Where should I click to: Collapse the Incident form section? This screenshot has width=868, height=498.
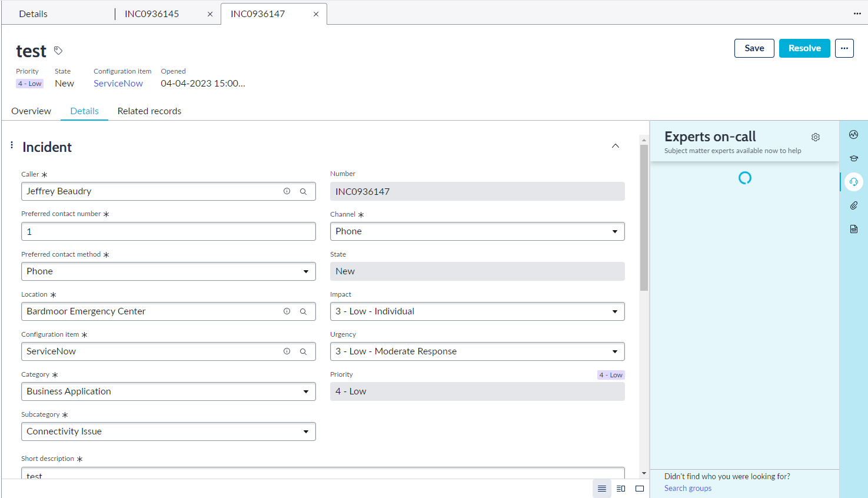(615, 145)
